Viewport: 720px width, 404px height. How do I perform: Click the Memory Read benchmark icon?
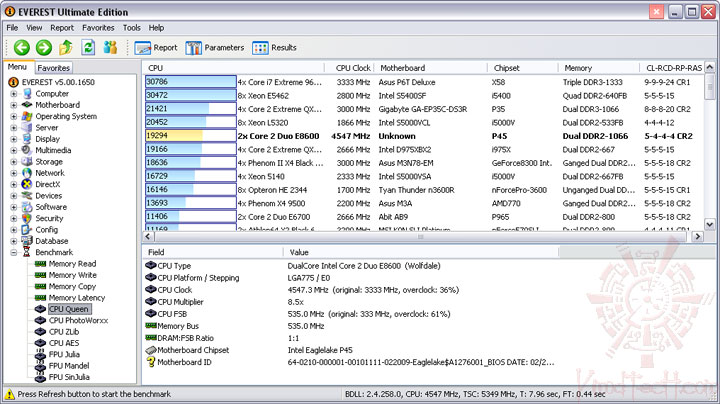[40, 264]
